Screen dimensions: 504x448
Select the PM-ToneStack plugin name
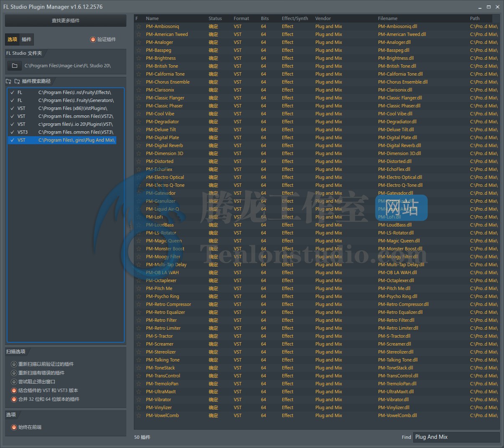click(x=160, y=368)
